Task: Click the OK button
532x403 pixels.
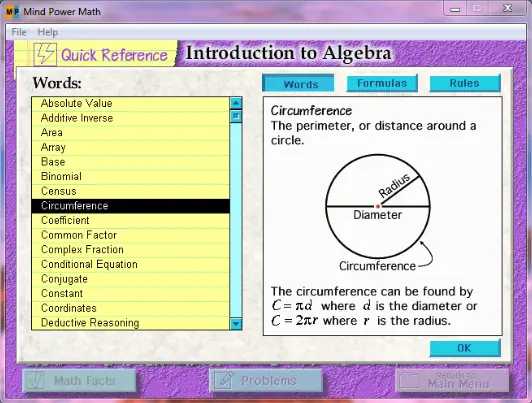Action: click(x=465, y=348)
